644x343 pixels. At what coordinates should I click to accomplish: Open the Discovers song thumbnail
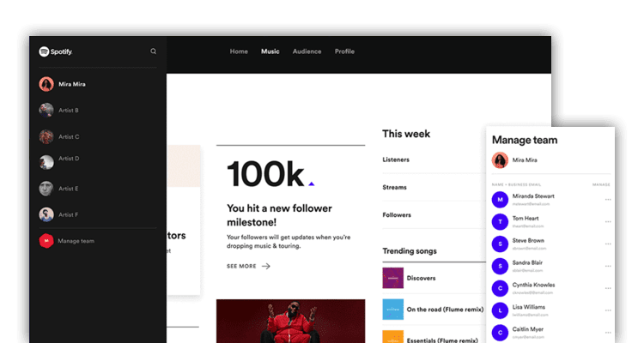click(x=392, y=278)
